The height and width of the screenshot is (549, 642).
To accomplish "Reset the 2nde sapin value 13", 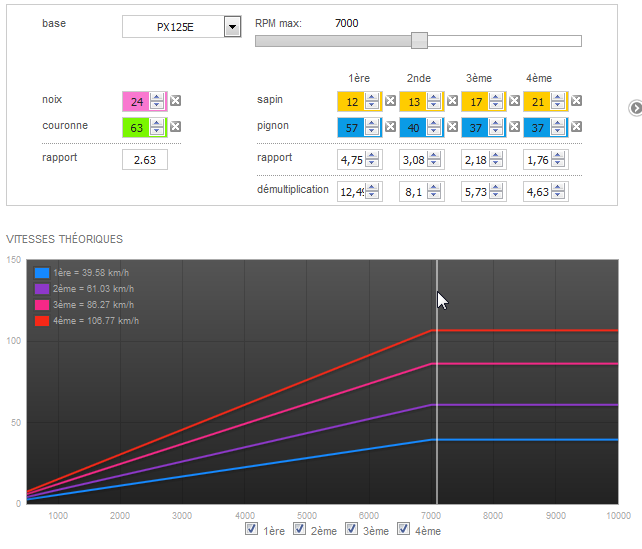I will tap(452, 100).
